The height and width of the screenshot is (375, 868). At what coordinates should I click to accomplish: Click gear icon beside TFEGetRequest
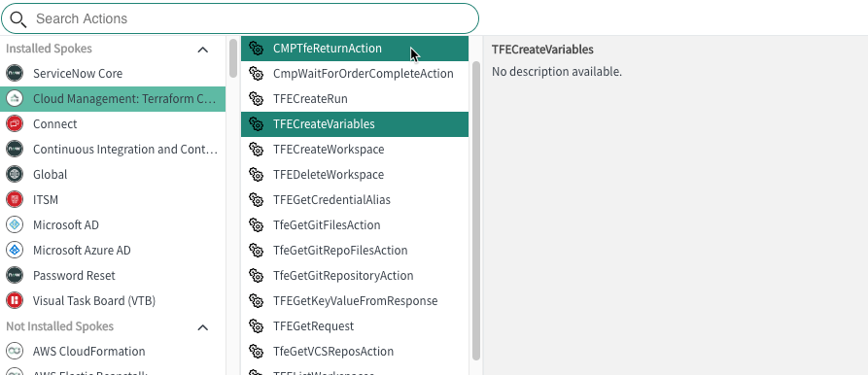click(256, 326)
